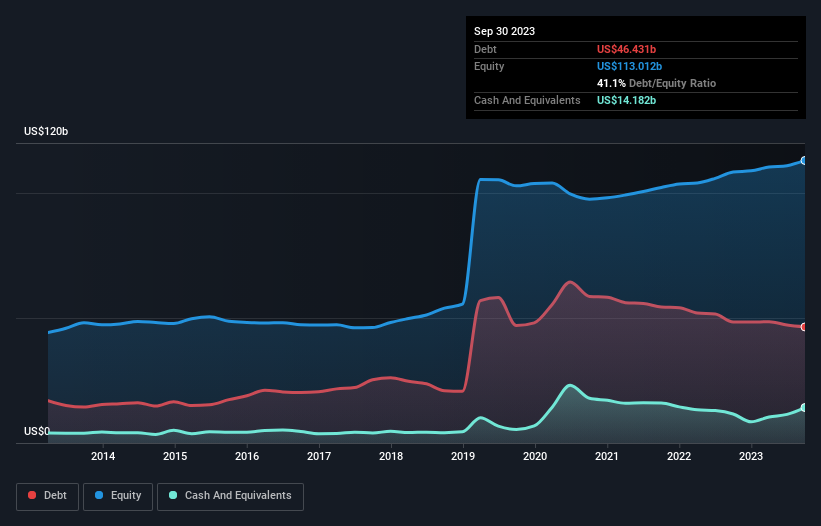Screen dimensions: 821x526
Task: Click the Sep 30 2023 tooltip date
Action: coord(504,31)
